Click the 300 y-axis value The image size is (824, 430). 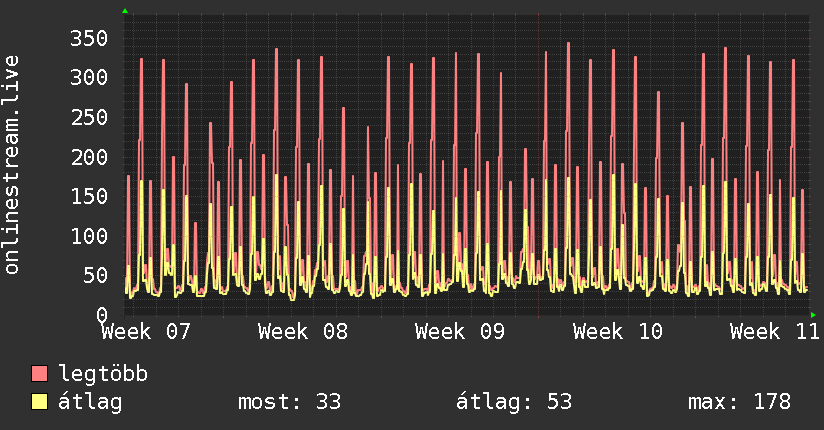[89, 78]
